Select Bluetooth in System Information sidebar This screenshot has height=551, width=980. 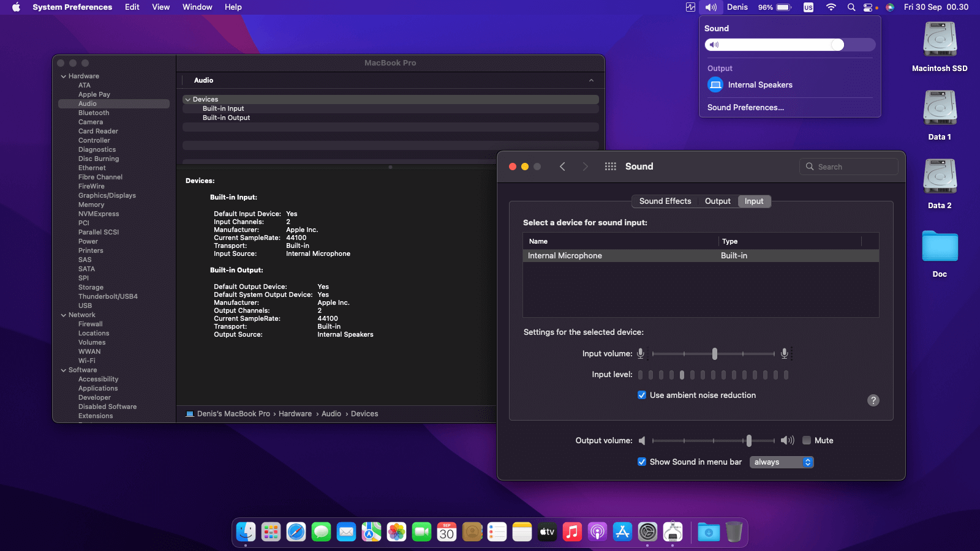coord(94,113)
